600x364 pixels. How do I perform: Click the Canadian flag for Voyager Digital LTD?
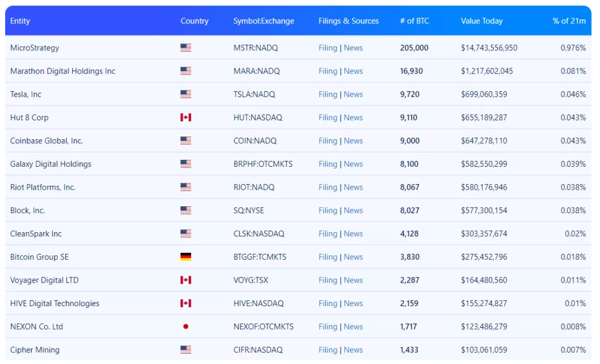tap(185, 280)
